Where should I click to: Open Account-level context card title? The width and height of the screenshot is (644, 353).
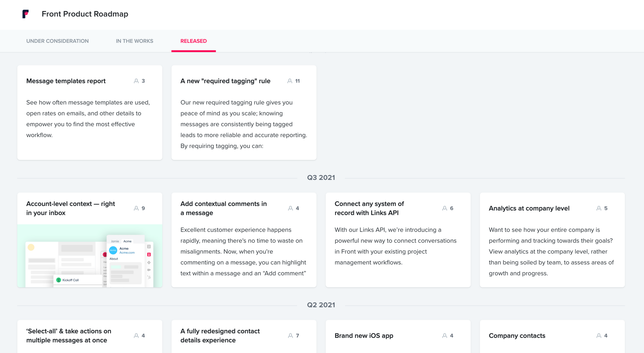point(71,208)
